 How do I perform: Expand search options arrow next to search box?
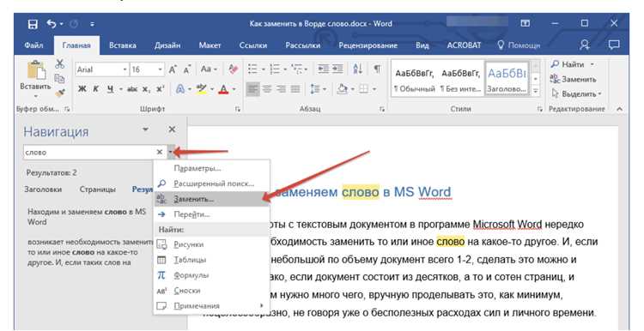[x=171, y=152]
